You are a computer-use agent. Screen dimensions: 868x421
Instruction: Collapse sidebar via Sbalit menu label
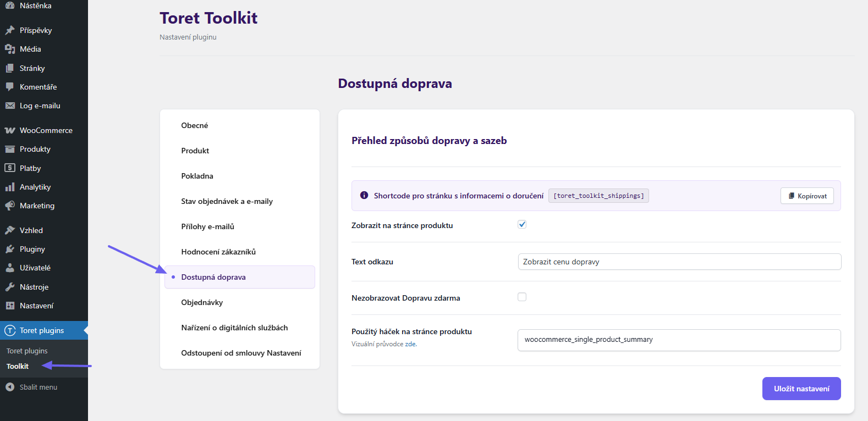(39, 387)
